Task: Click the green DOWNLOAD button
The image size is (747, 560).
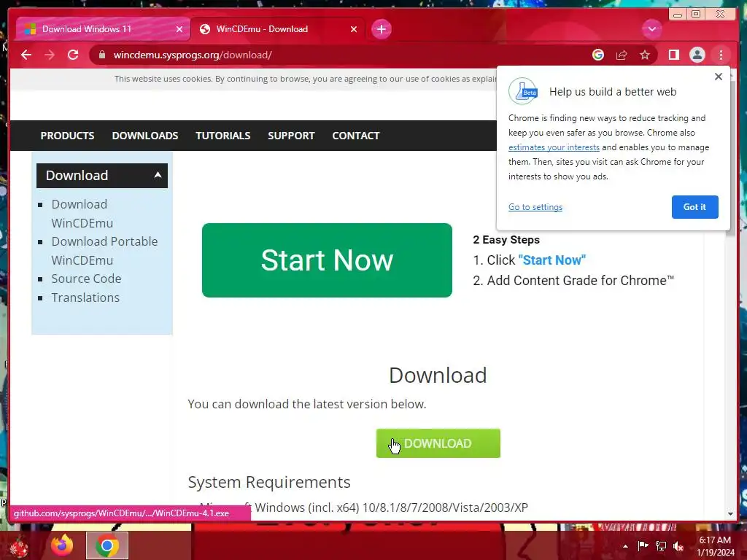Action: click(x=438, y=443)
